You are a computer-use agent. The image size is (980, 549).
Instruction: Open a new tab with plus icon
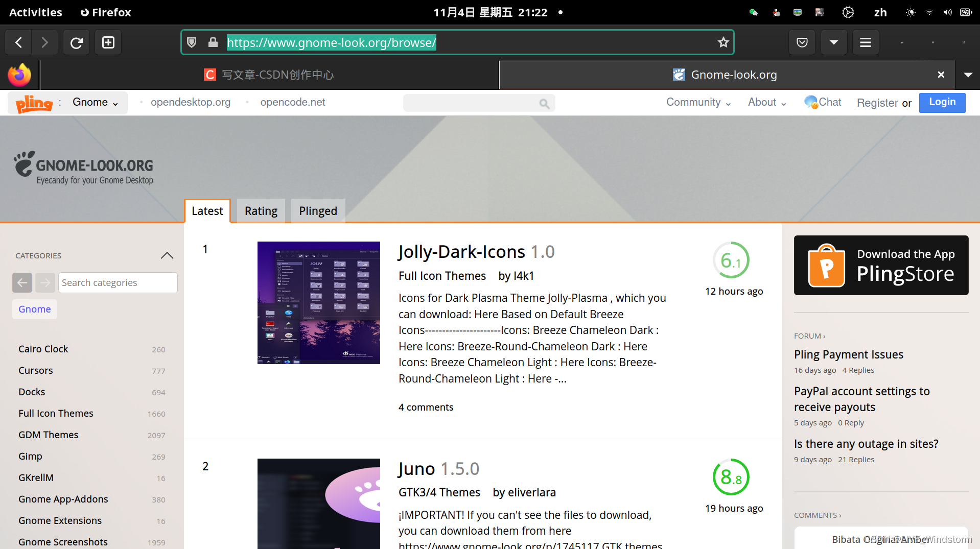(108, 42)
